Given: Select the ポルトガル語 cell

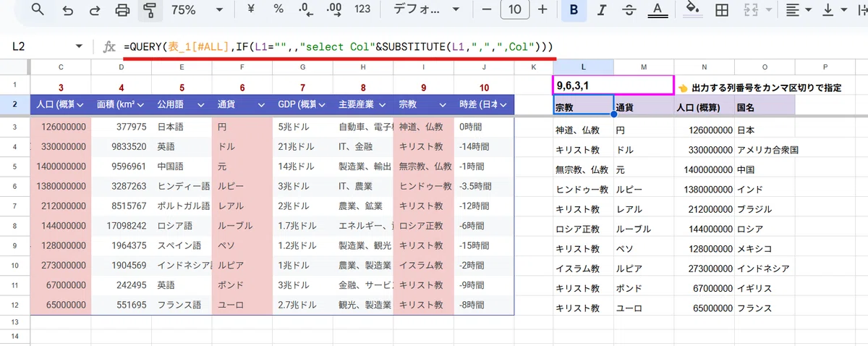Looking at the screenshot, I should (182, 206).
